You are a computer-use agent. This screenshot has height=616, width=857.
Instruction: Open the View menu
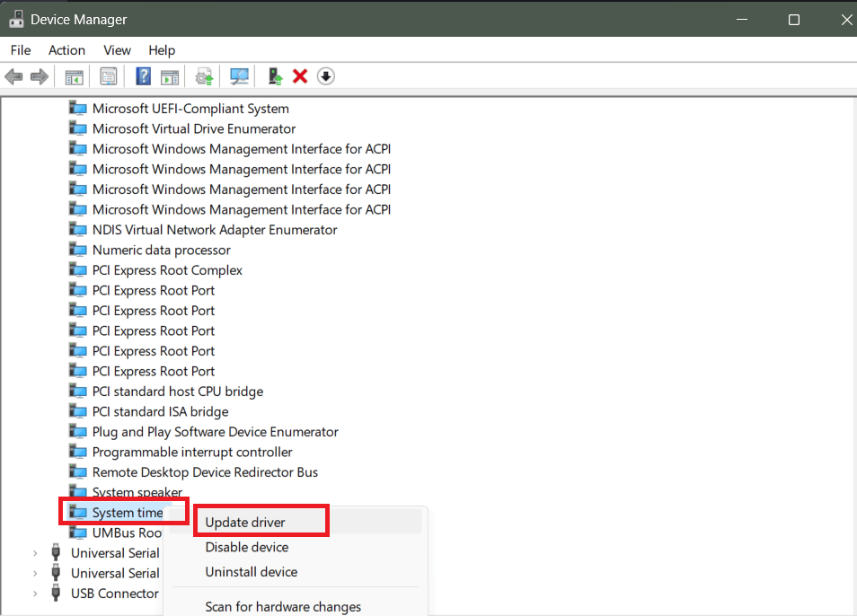pos(117,50)
